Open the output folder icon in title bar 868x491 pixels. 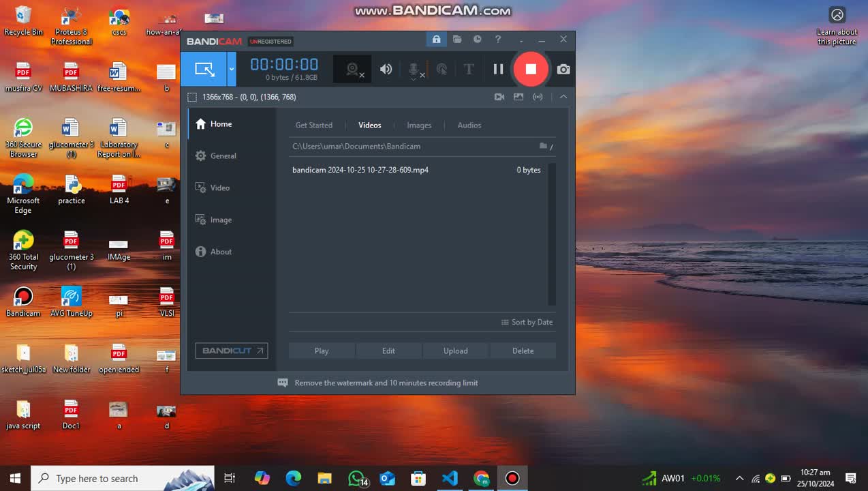(457, 40)
